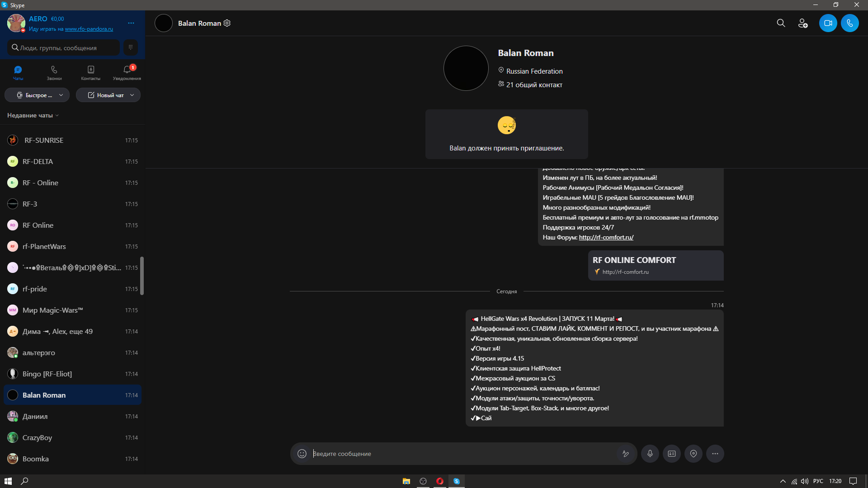
Task: Open the www.rfo-pandora.ru status link
Action: 89,29
